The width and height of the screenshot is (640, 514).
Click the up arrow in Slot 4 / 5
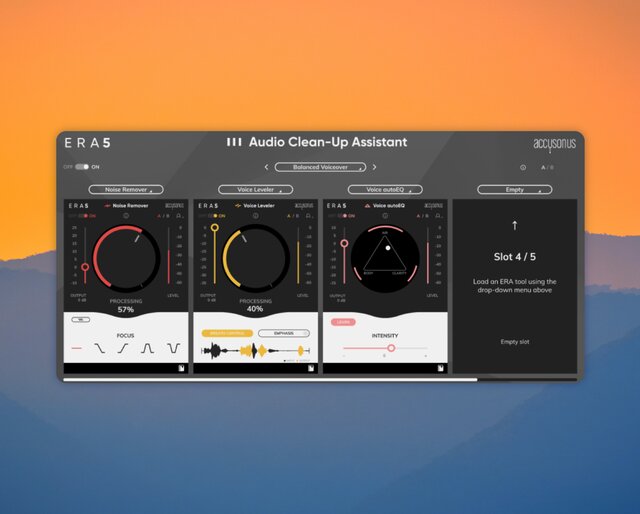tap(515, 225)
